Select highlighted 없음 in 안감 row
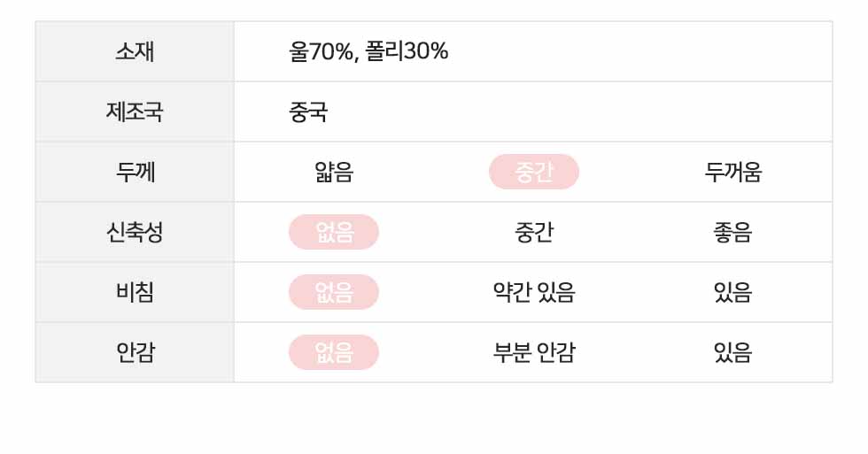This screenshot has width=868, height=454. 334,352
